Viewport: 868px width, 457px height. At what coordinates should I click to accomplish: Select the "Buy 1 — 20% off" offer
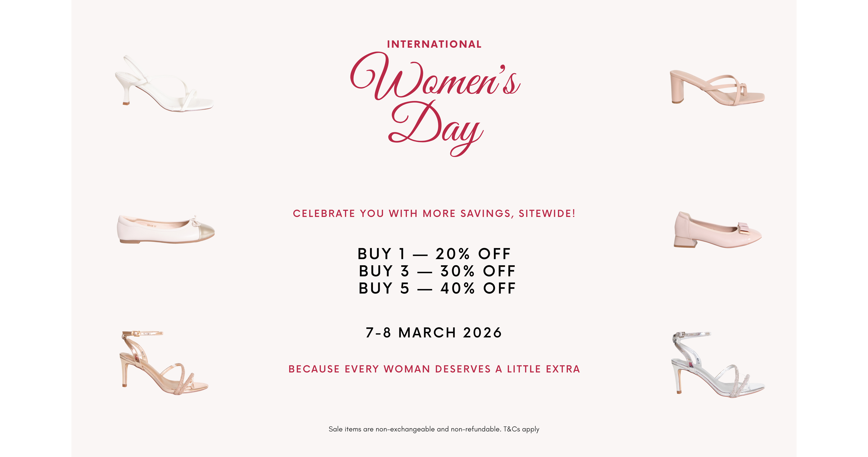point(434,254)
